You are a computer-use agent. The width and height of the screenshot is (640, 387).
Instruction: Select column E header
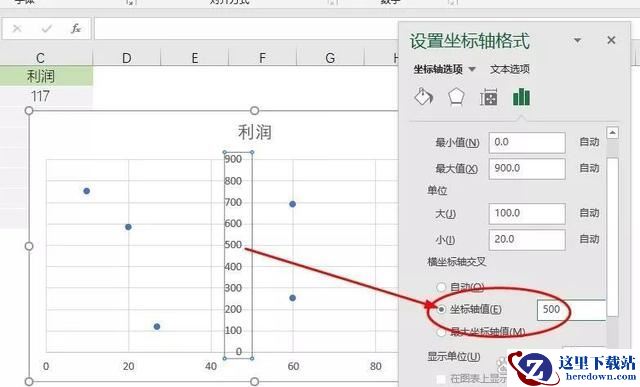(195, 58)
